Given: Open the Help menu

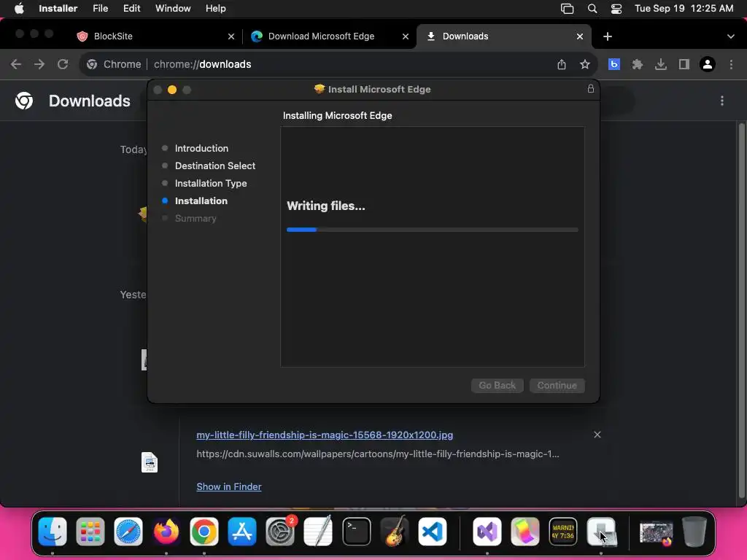Looking at the screenshot, I should coord(215,9).
